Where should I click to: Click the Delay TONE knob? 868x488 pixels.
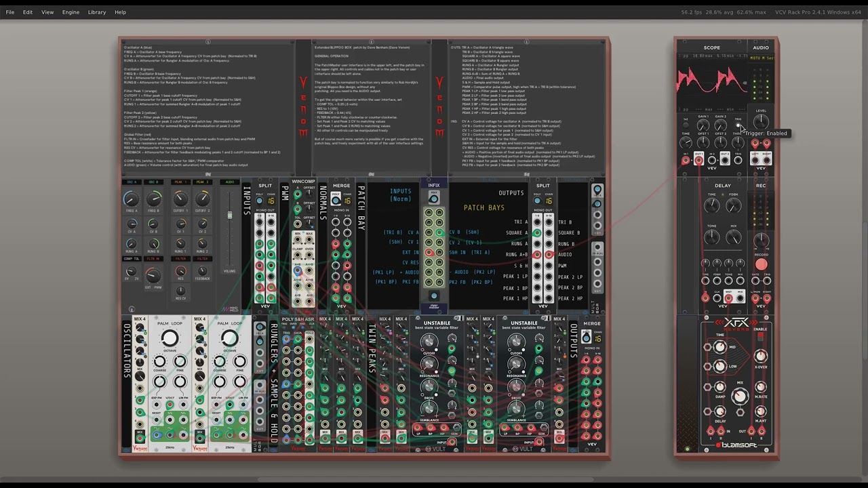[712, 237]
